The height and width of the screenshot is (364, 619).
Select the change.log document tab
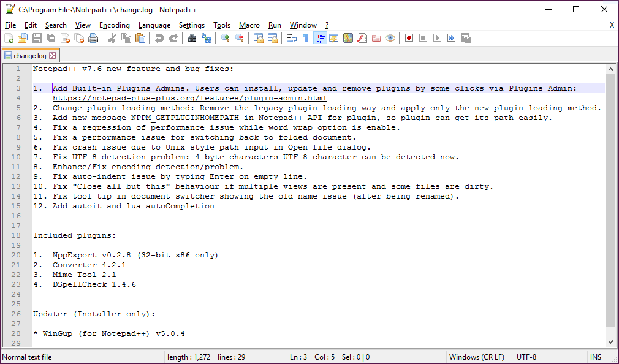(x=31, y=56)
